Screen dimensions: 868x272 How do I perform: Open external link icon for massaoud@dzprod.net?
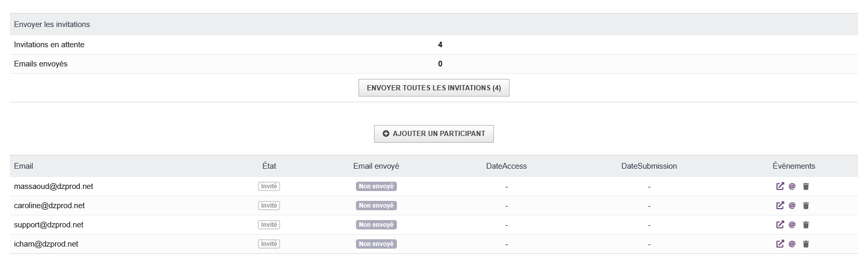[780, 186]
